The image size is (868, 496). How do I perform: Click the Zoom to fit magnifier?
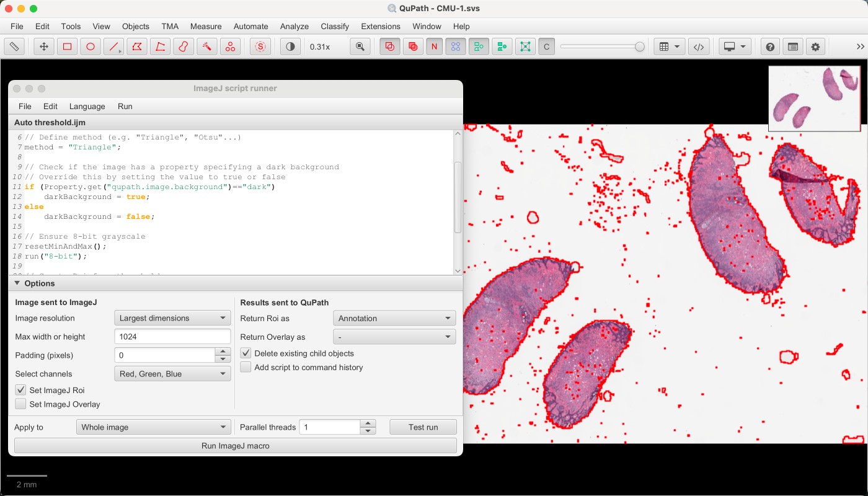[x=360, y=46]
